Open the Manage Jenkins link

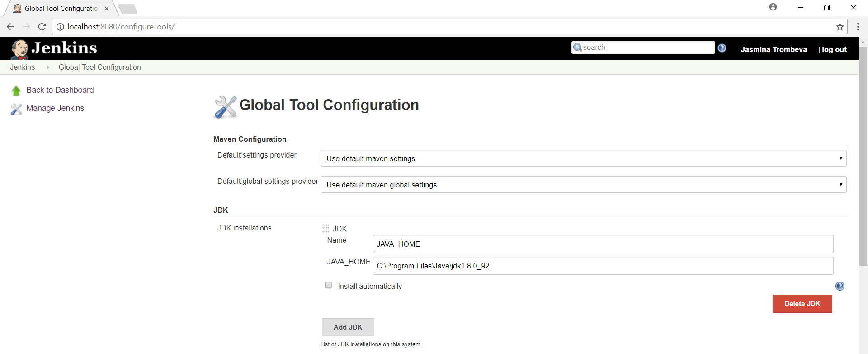[55, 108]
